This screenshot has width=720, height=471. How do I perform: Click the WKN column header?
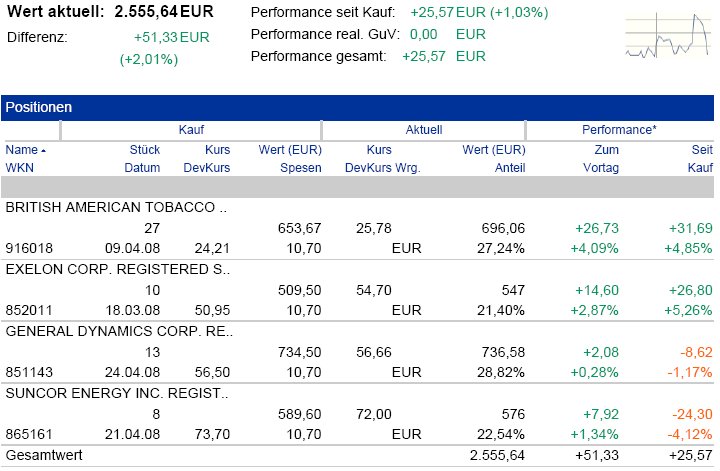pos(20,168)
